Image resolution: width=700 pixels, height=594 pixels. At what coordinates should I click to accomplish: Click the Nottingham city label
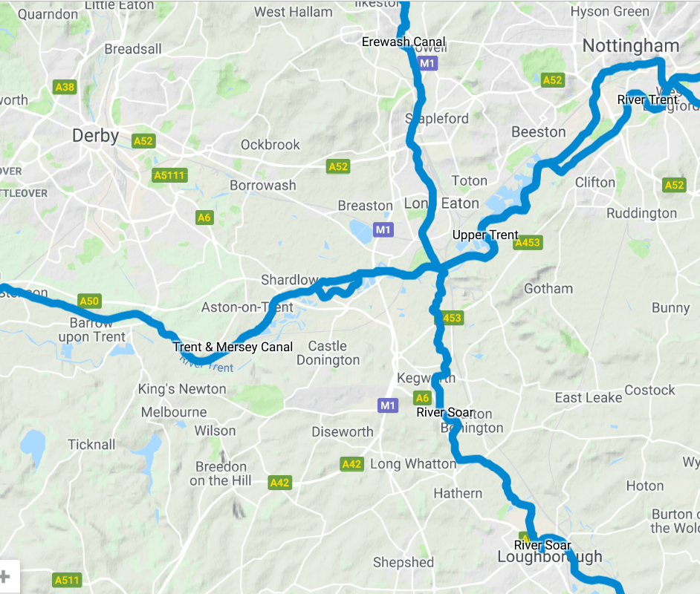click(x=631, y=46)
